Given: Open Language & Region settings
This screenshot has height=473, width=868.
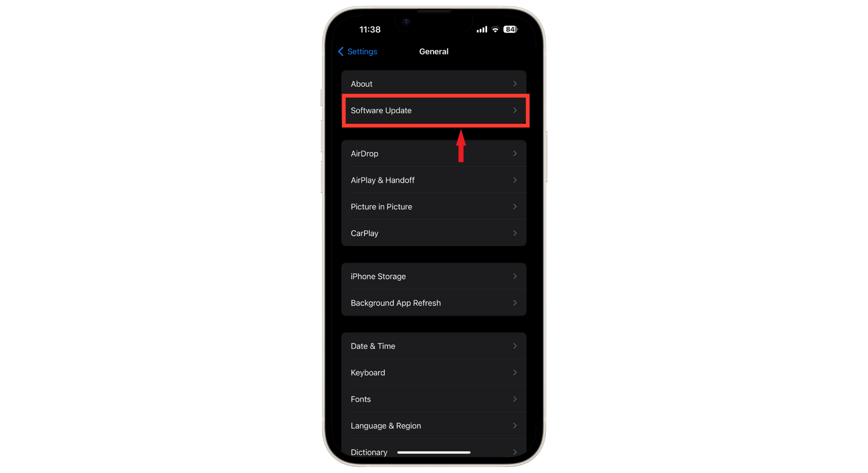Looking at the screenshot, I should click(x=434, y=425).
